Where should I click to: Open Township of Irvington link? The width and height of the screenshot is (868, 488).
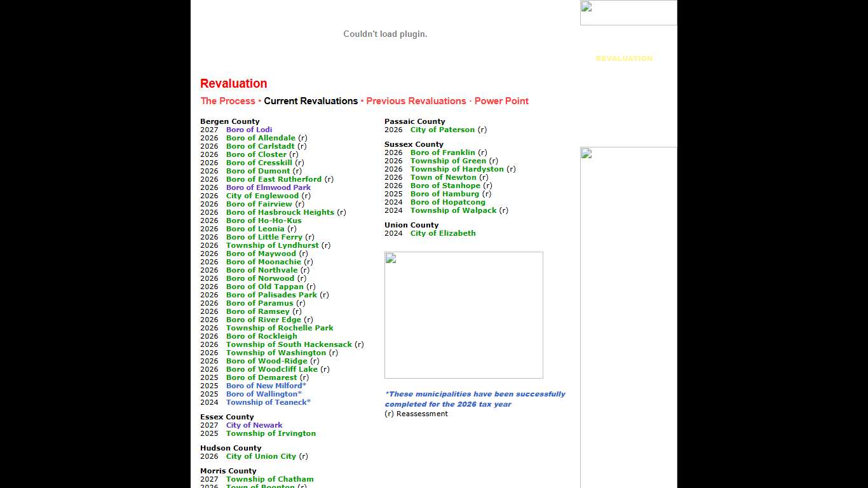pyautogui.click(x=271, y=433)
